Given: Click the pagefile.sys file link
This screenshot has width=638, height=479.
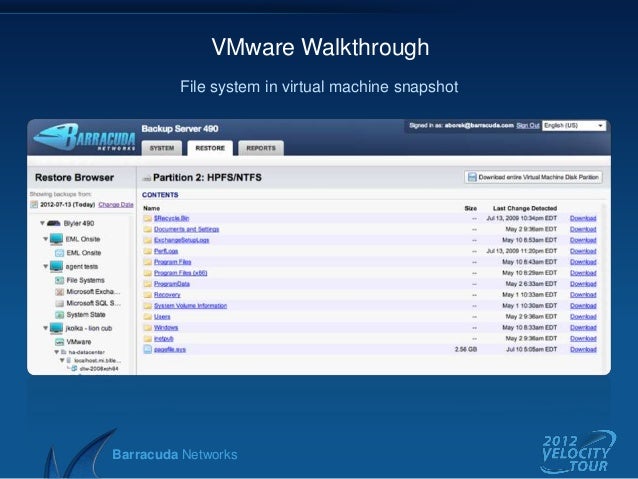Looking at the screenshot, I should pyautogui.click(x=170, y=350).
